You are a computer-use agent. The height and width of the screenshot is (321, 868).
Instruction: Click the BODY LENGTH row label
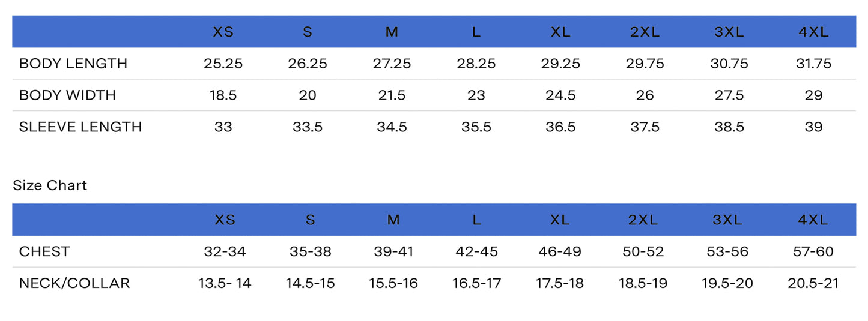coord(73,64)
